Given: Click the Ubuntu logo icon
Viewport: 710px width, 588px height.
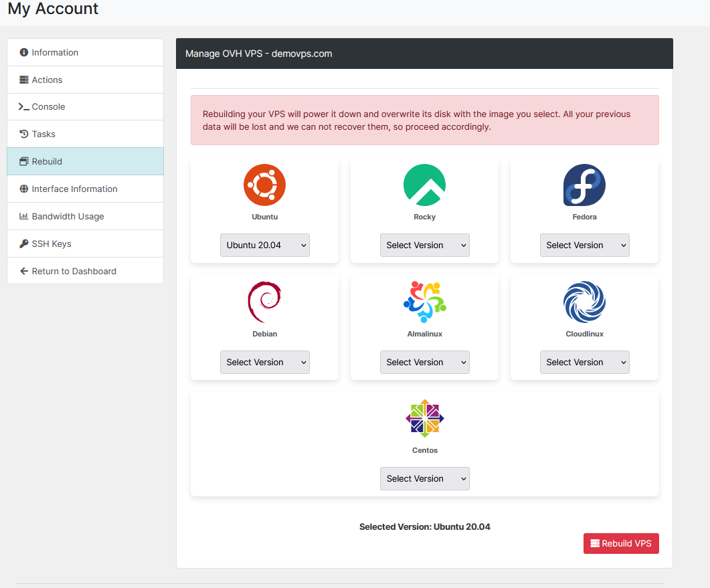Looking at the screenshot, I should click(x=264, y=185).
